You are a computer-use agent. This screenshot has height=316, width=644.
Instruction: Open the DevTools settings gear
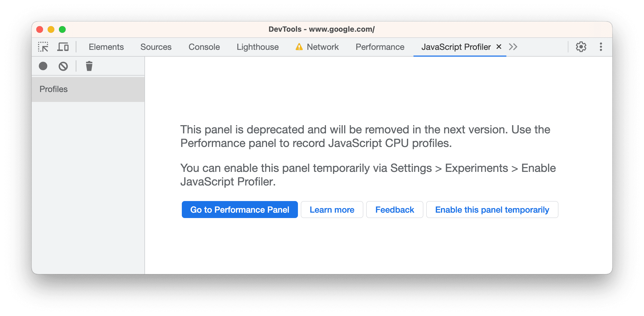pos(581,46)
